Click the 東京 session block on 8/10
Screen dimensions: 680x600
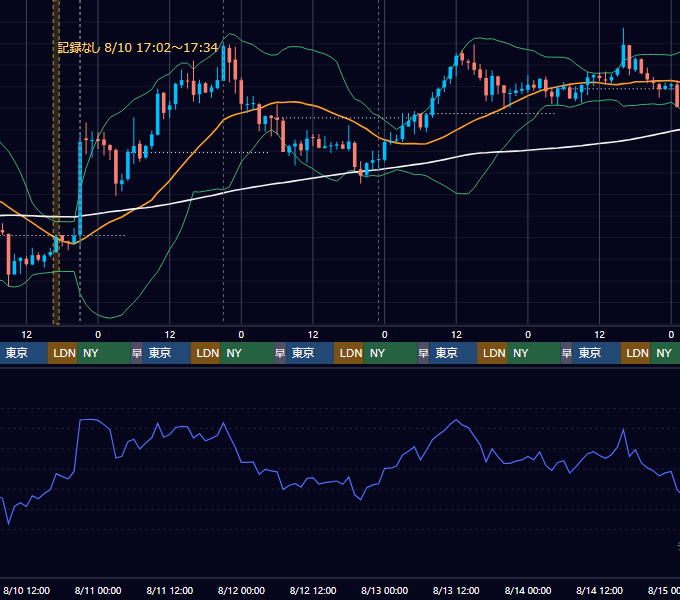pos(23,353)
